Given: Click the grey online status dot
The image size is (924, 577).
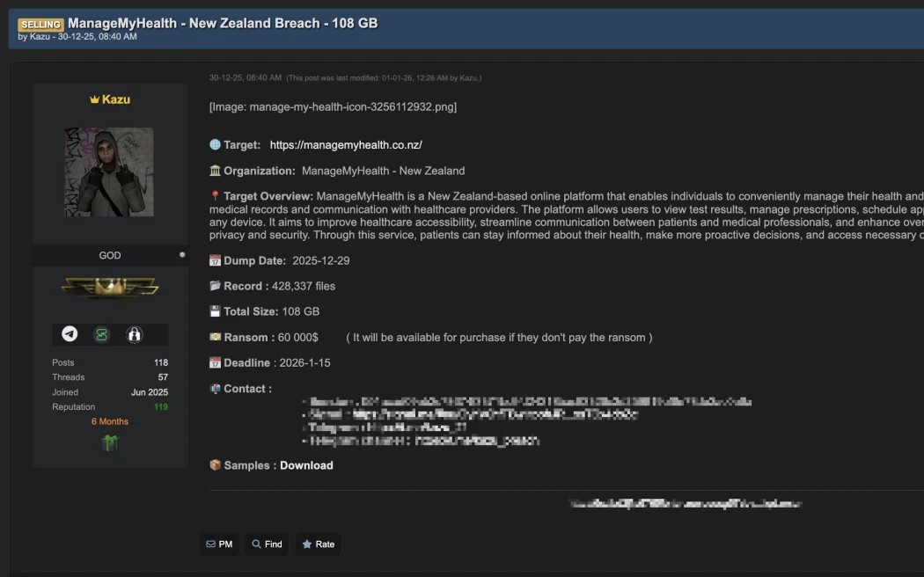Looking at the screenshot, I should coord(182,255).
